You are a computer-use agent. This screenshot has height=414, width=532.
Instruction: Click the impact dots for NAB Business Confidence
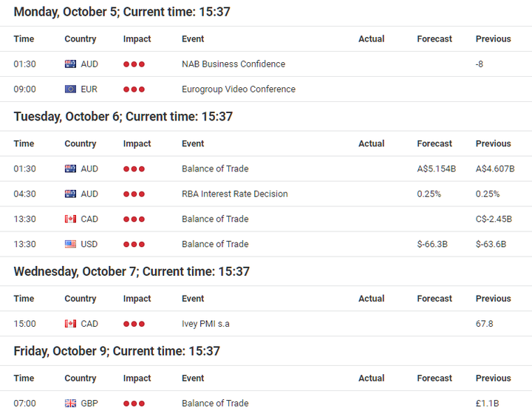click(x=134, y=64)
